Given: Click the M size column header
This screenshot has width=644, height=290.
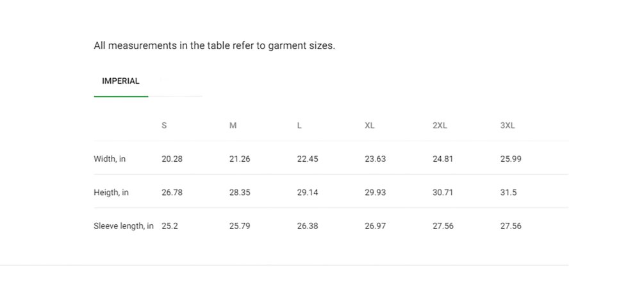Looking at the screenshot, I should (233, 125).
